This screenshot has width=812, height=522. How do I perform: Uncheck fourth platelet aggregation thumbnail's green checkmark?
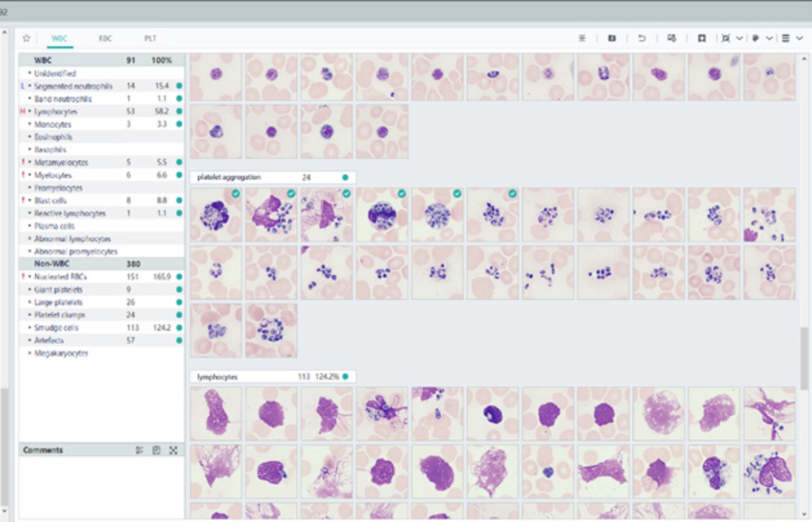[402, 194]
